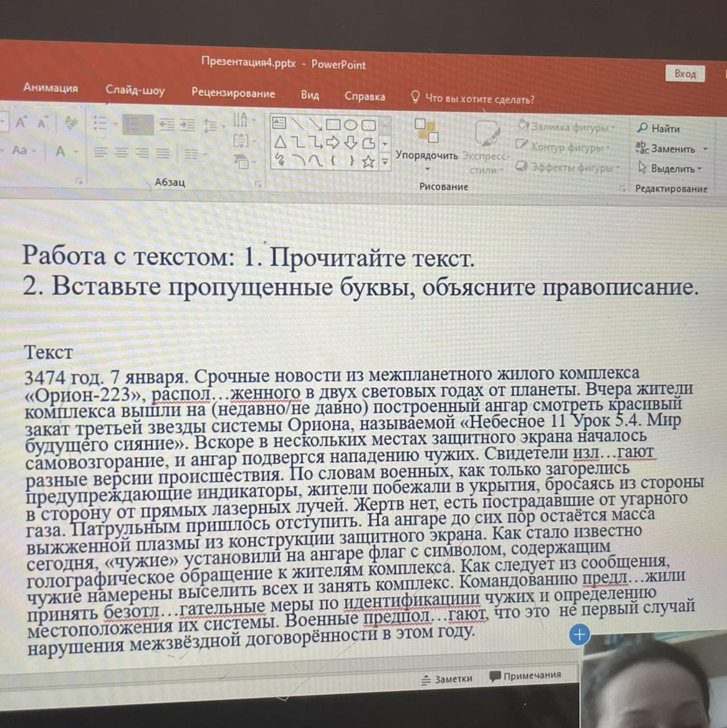Increase the list indent level
The height and width of the screenshot is (728, 727).
[x=187, y=125]
